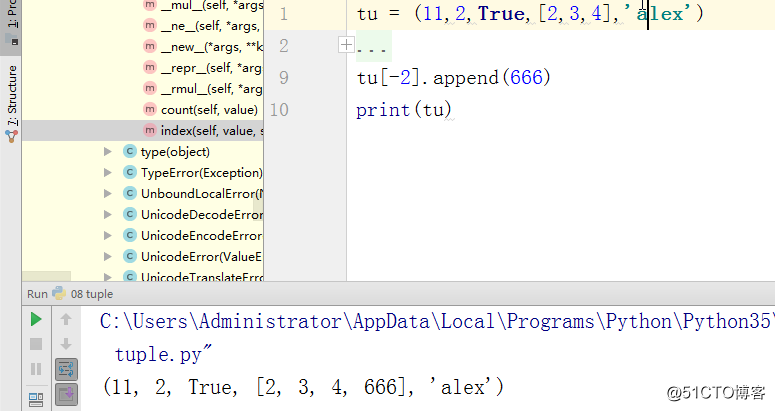
Task: Select the Run panel label
Action: click(x=37, y=294)
